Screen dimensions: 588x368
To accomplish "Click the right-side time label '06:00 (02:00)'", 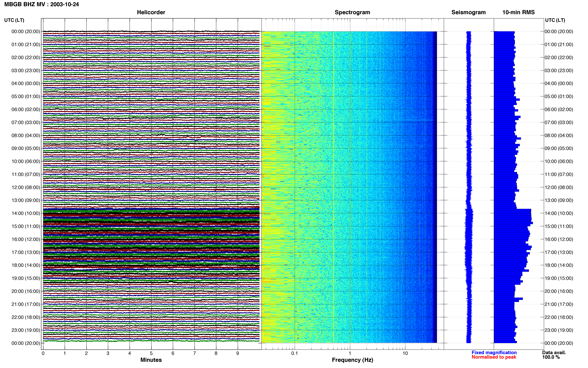I will (559, 109).
